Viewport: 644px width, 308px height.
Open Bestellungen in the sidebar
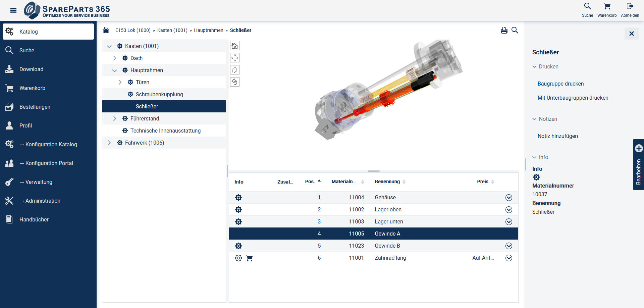click(x=35, y=107)
